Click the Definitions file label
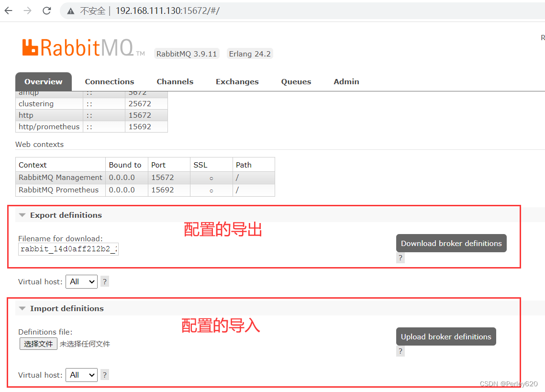The width and height of the screenshot is (545, 392). [45, 332]
